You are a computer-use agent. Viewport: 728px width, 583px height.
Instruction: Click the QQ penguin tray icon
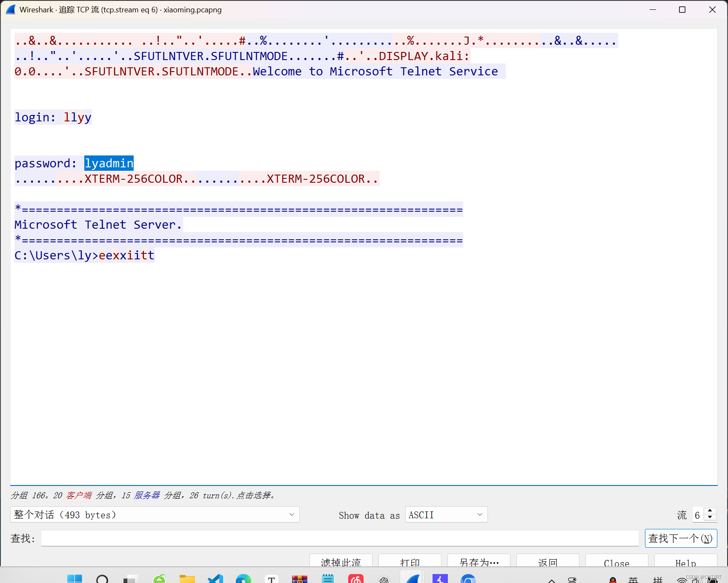613,580
